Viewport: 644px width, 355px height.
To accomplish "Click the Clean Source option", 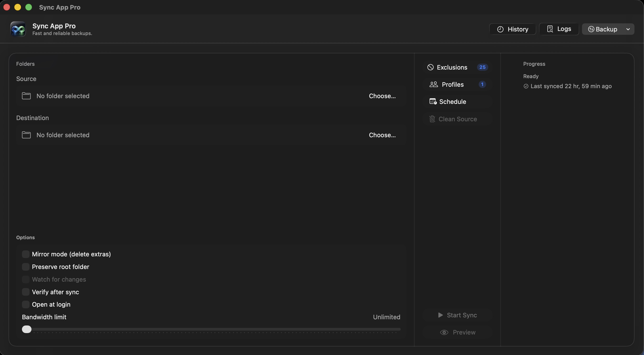I will tap(457, 119).
